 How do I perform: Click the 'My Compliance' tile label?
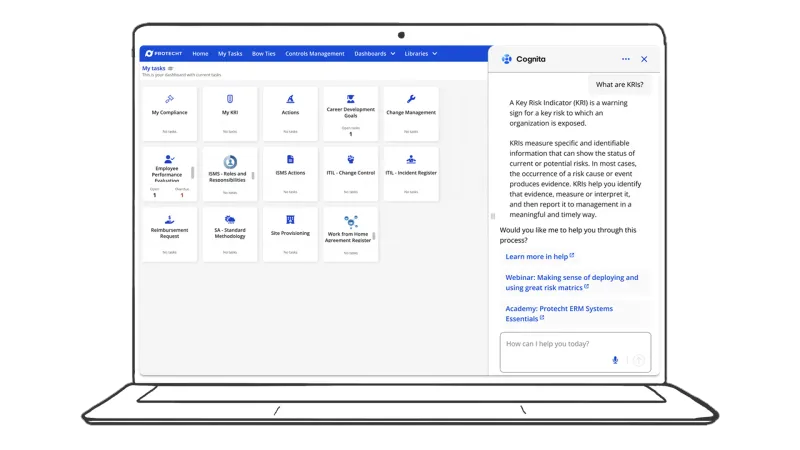169,113
